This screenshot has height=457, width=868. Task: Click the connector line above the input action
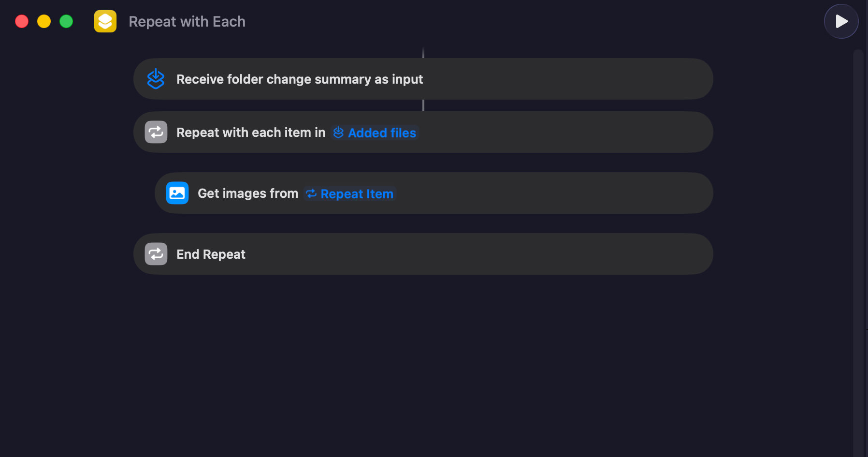424,51
